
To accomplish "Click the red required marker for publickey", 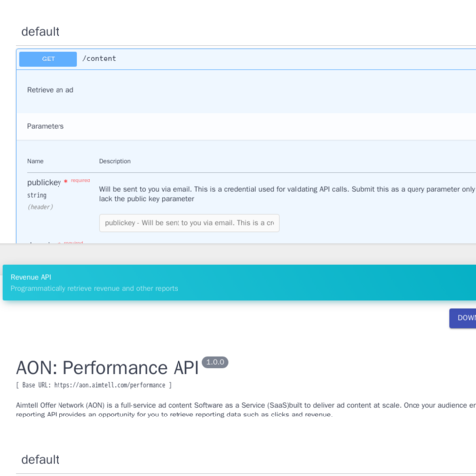I will click(78, 180).
